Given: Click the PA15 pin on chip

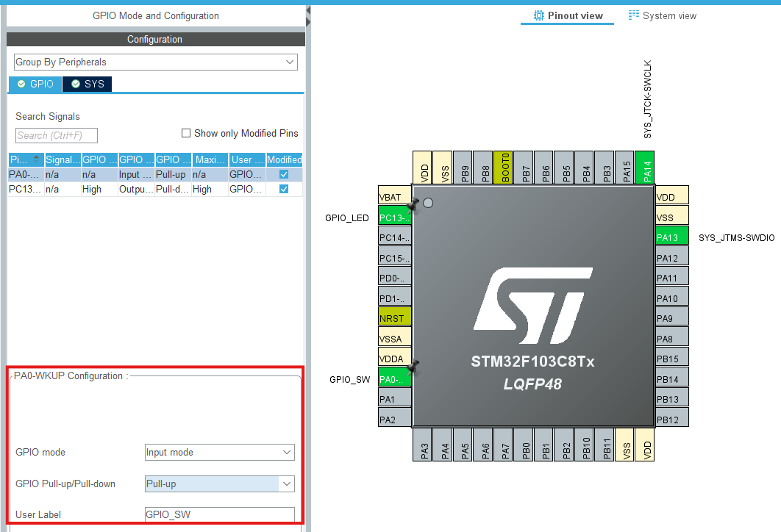Looking at the screenshot, I should click(624, 168).
